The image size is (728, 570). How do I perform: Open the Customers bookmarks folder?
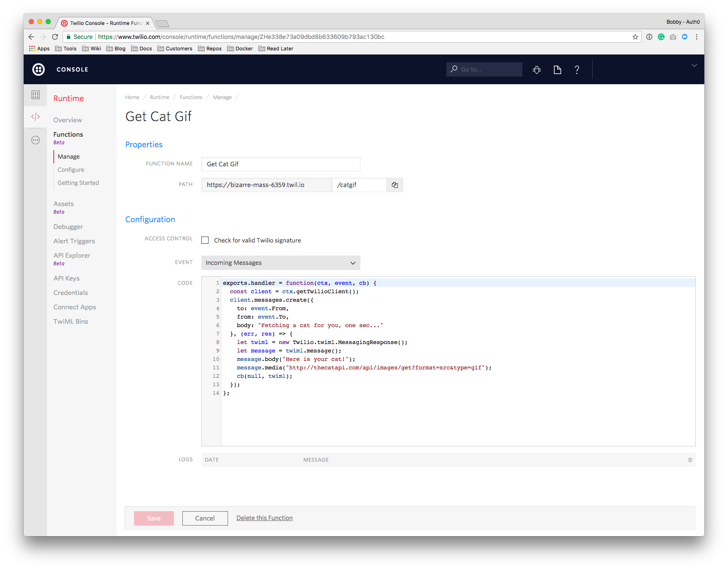(x=175, y=49)
